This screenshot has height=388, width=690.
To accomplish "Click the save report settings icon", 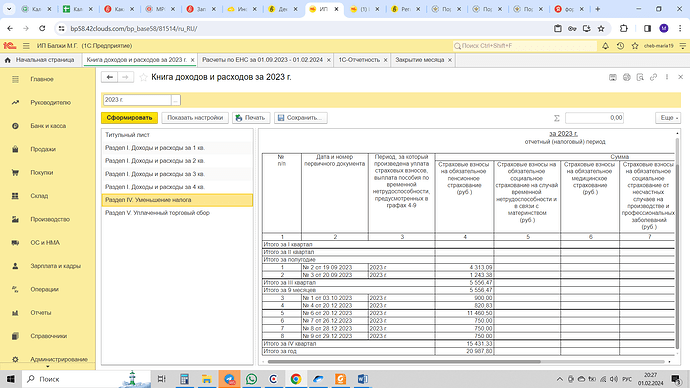I will (613, 77).
